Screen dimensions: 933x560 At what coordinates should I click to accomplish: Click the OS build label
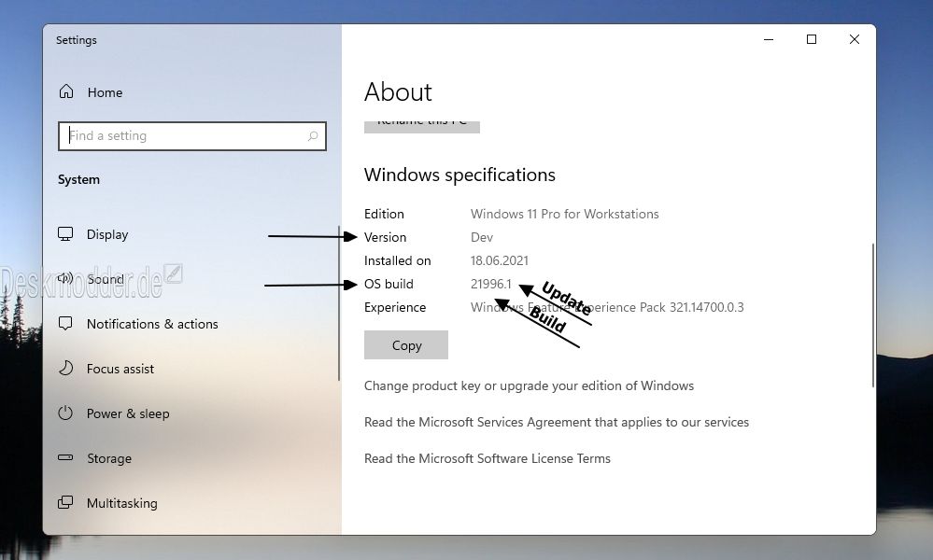pyautogui.click(x=389, y=284)
